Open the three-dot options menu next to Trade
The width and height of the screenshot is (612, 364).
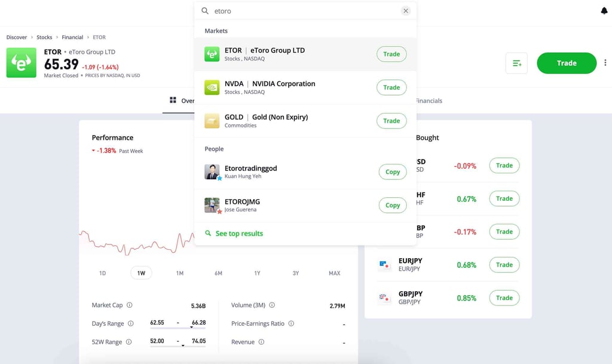point(605,63)
